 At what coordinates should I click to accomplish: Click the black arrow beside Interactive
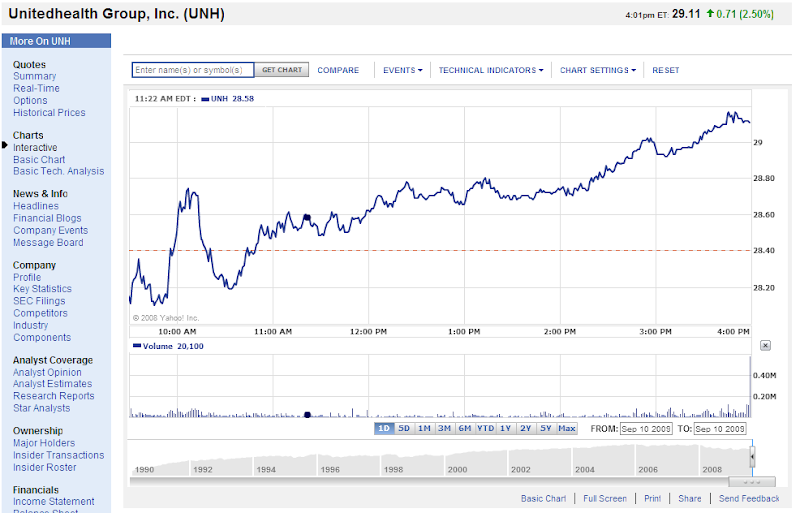click(x=5, y=145)
